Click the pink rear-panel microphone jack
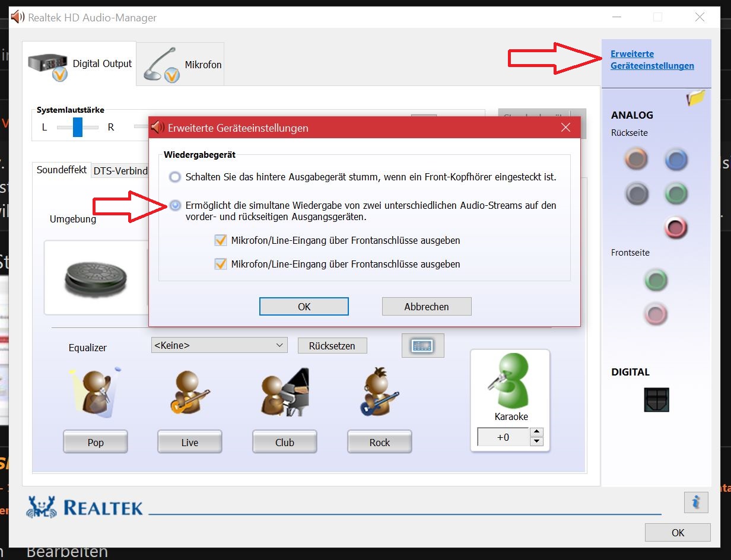Screen dimensions: 731x560 (676, 227)
